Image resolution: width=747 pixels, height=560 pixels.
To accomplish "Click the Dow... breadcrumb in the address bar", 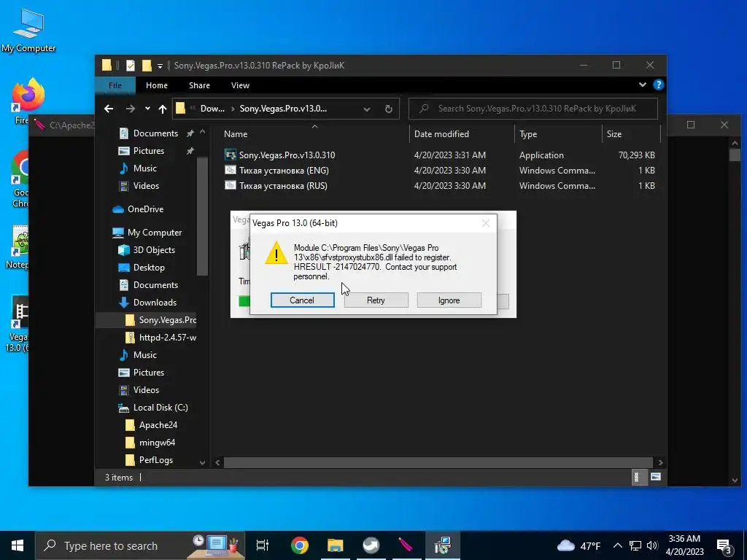I will tap(212, 109).
